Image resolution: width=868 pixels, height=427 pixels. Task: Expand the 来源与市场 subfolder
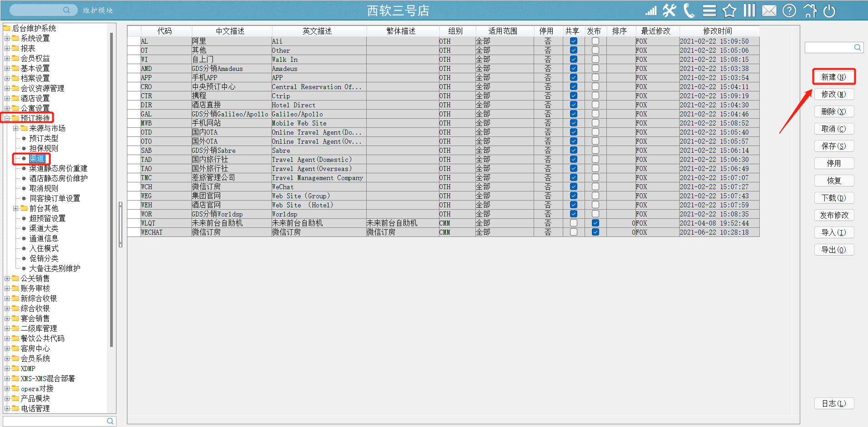pyautogui.click(x=16, y=128)
